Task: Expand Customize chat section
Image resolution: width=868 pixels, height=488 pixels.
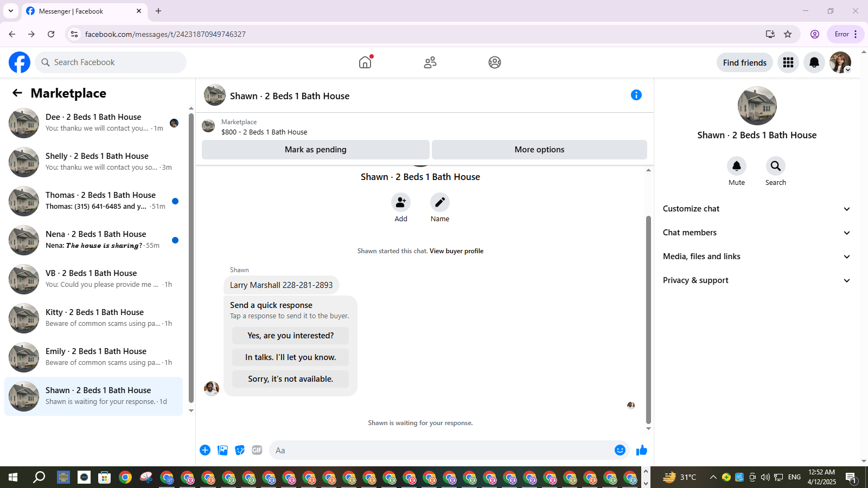Action: [757, 209]
